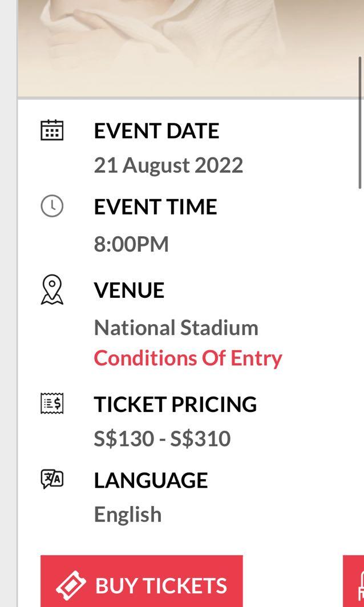Click the TICKET PRICING heading
The width and height of the screenshot is (364, 607).
[176, 404]
